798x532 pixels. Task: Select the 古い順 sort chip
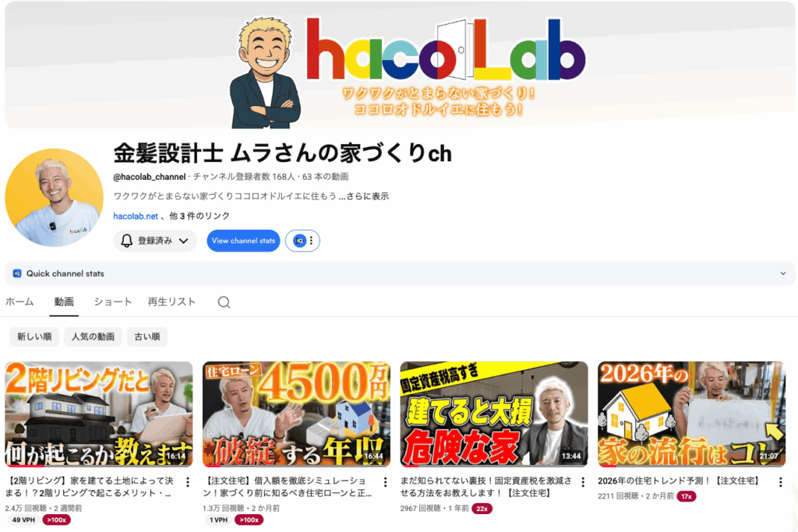(x=147, y=336)
